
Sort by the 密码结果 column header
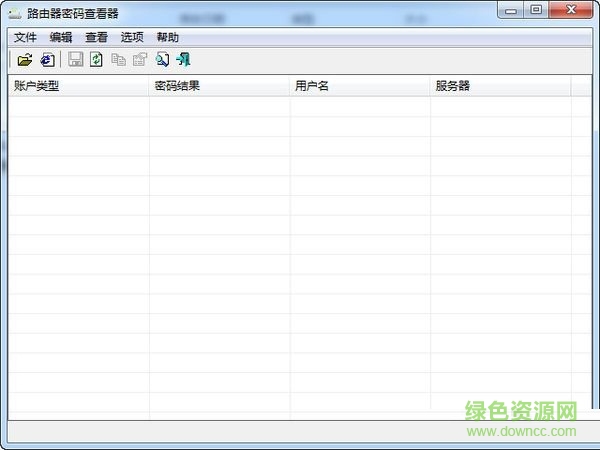click(x=219, y=86)
